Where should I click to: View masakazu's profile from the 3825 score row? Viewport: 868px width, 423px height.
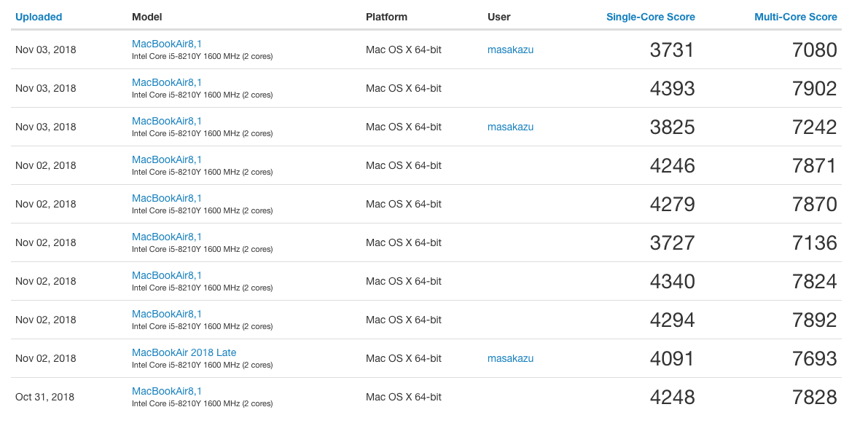(x=510, y=127)
